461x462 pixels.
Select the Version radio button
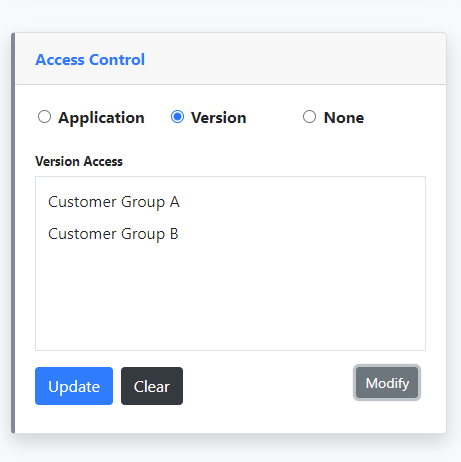pyautogui.click(x=177, y=117)
